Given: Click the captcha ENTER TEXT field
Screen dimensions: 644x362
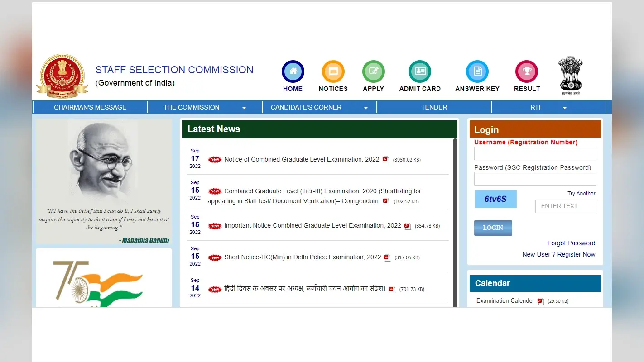Looking at the screenshot, I should tap(566, 206).
